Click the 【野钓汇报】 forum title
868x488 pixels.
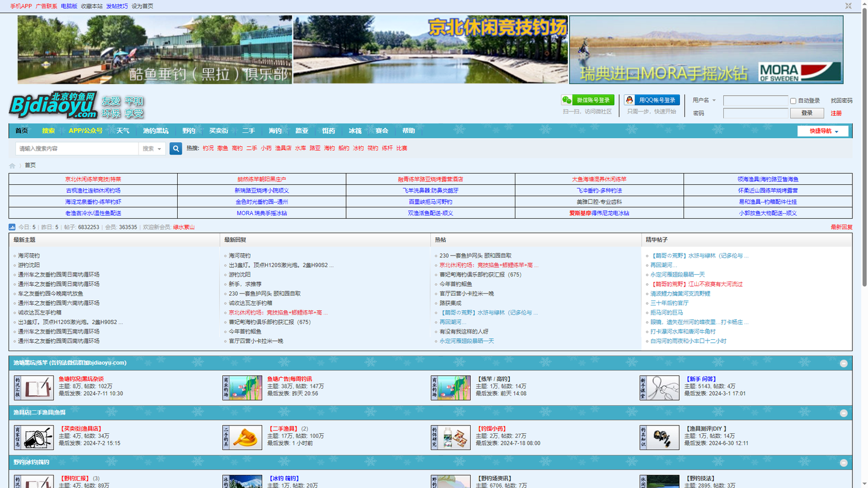point(74,478)
